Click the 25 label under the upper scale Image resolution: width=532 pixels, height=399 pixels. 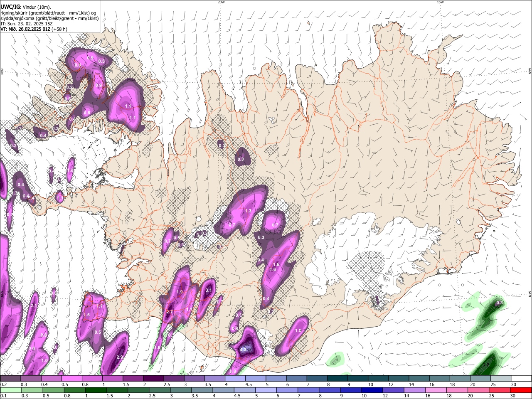[493, 384]
